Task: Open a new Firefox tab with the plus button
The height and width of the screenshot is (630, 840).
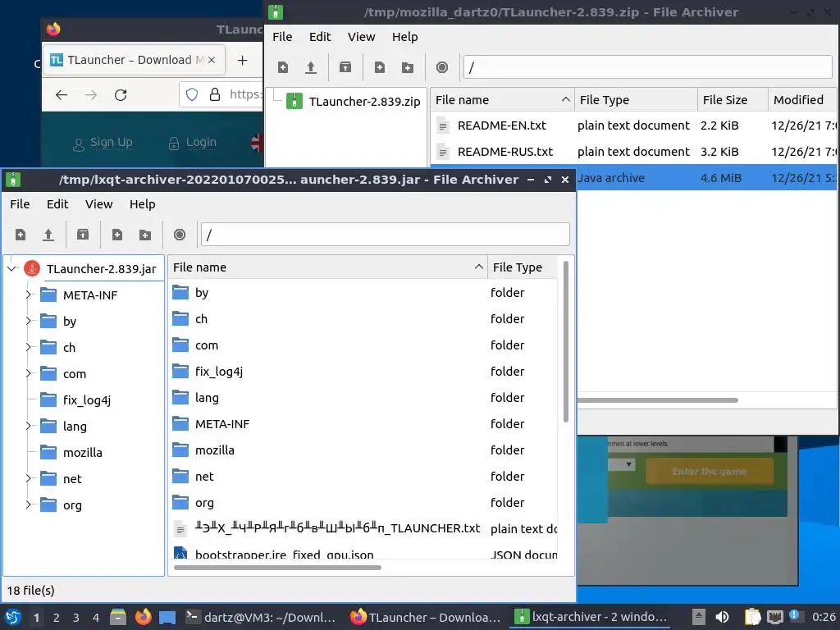Action: pos(242,60)
